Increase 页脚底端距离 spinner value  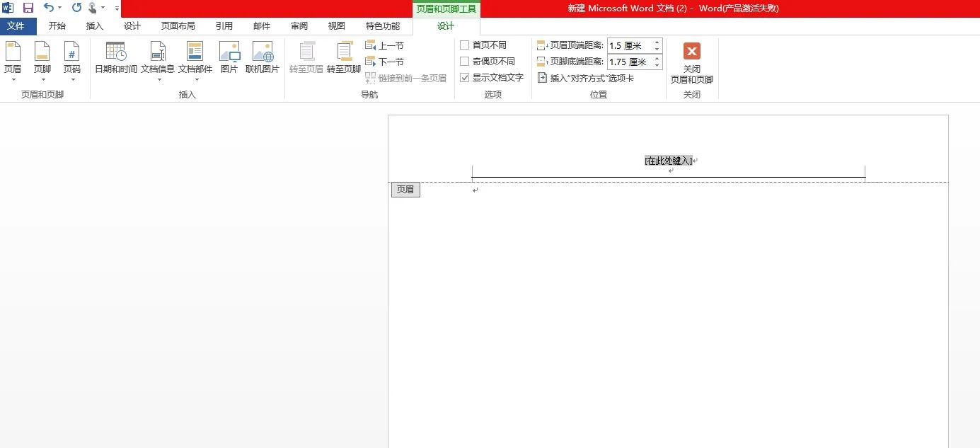click(x=657, y=59)
